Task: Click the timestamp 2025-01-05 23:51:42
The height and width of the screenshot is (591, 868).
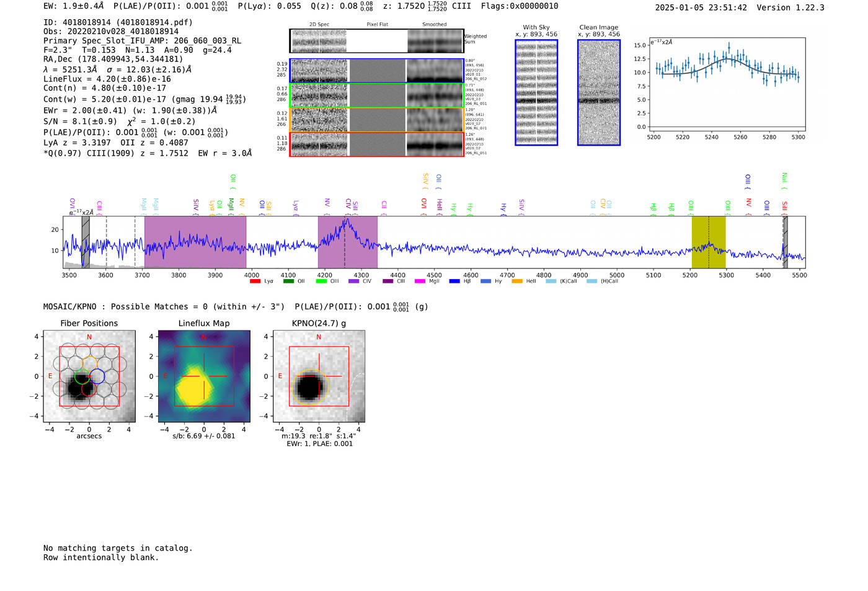Action: (x=701, y=8)
